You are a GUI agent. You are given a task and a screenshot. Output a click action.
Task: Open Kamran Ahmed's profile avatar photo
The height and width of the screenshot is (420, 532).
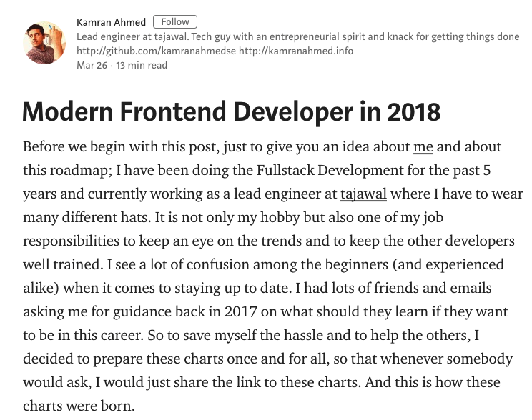click(44, 43)
